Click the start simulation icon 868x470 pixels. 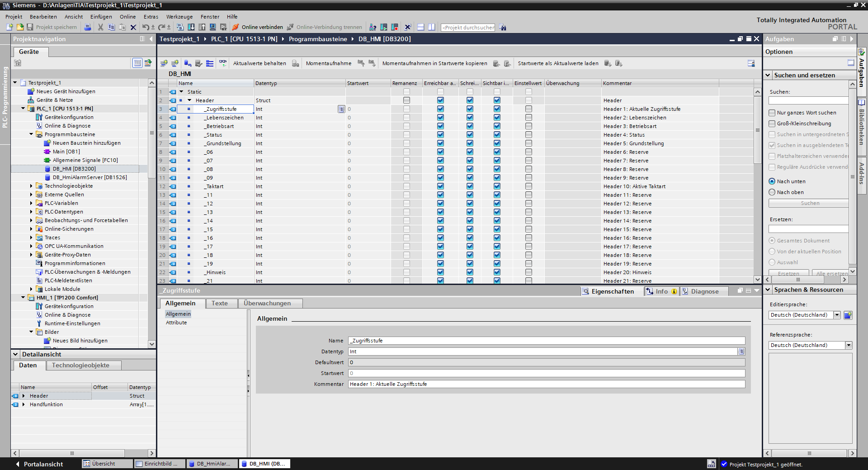(212, 27)
